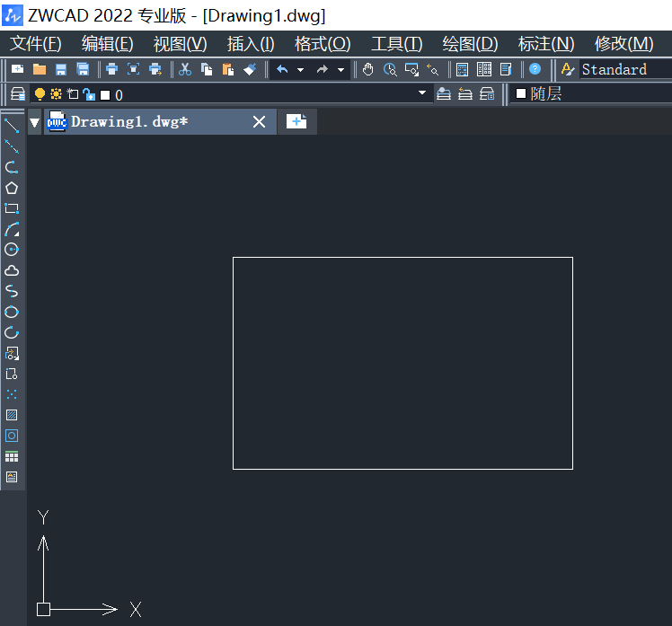The image size is (672, 626).
Task: Click the Save icon
Action: [61, 69]
